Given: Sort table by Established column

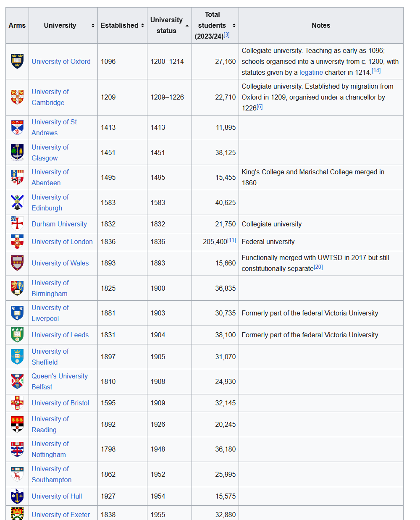Looking at the screenshot, I should coord(142,26).
